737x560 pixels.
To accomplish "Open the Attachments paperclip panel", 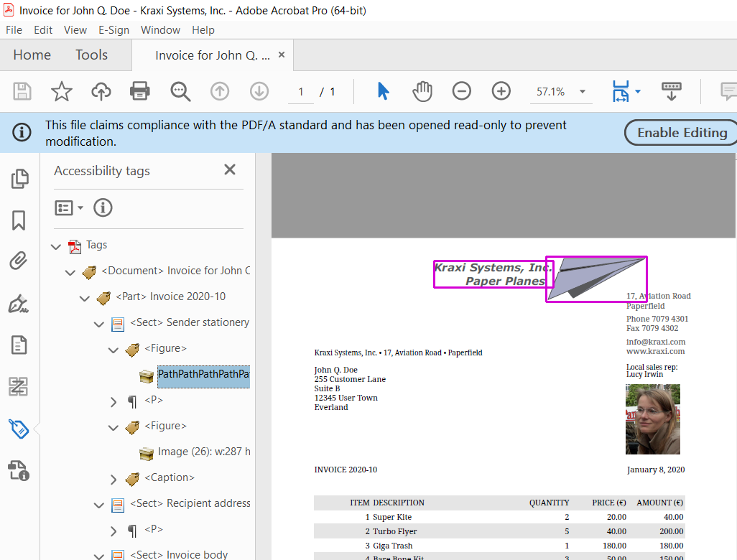I will click(x=18, y=260).
